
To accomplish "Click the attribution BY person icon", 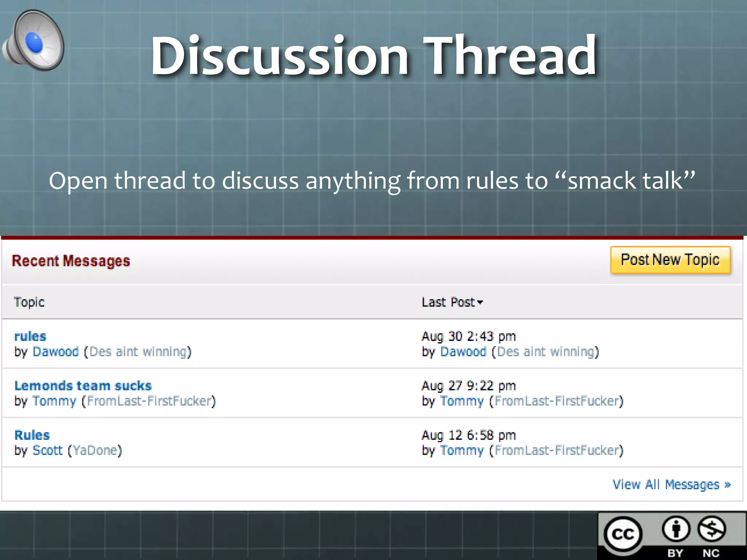I will 676,529.
